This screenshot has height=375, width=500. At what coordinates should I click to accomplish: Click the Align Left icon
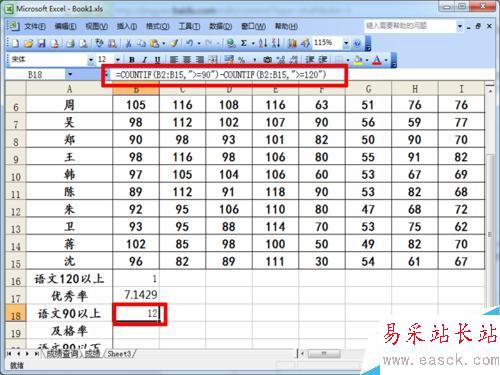pos(174,60)
